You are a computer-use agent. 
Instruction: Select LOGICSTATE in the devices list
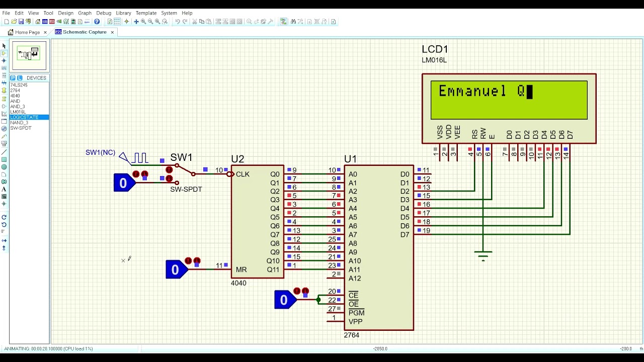[x=29, y=117]
